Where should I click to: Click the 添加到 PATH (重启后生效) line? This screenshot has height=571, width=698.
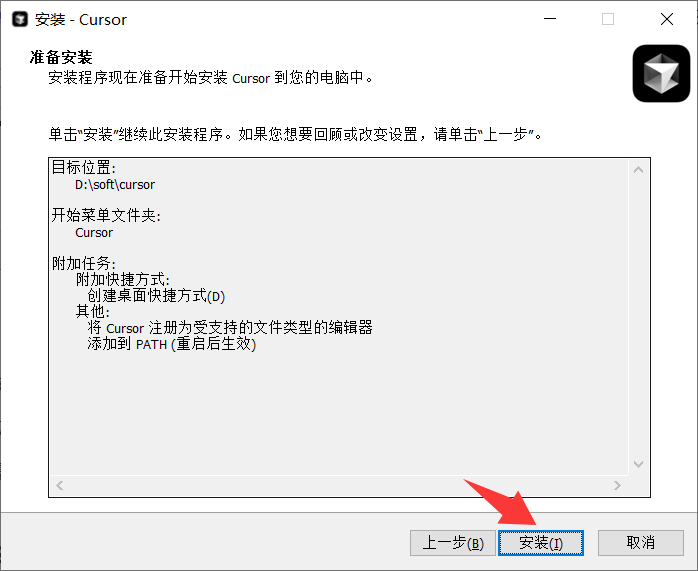[171, 344]
